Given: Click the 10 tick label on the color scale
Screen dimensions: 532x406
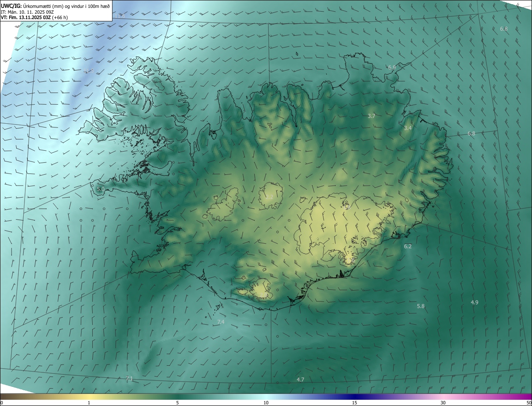Looking at the screenshot, I should (266, 403).
